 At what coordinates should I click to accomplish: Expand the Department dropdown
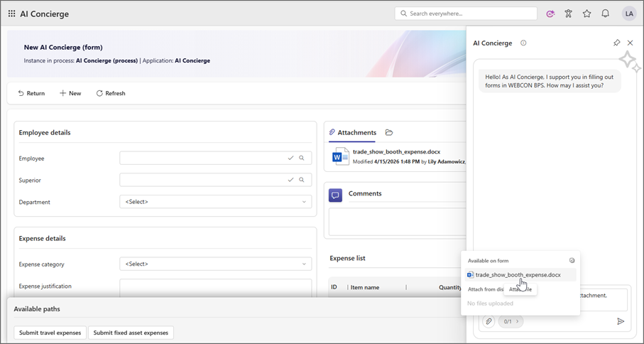point(215,202)
